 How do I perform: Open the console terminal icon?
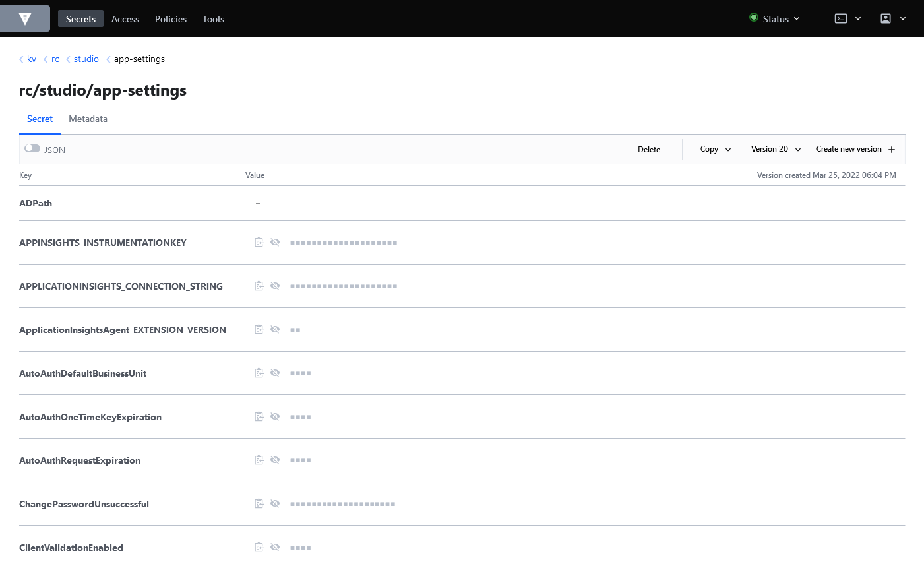pyautogui.click(x=841, y=18)
